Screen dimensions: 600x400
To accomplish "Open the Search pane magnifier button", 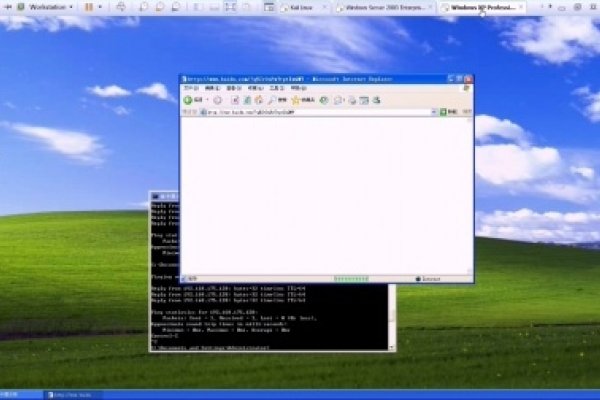I will [277, 100].
